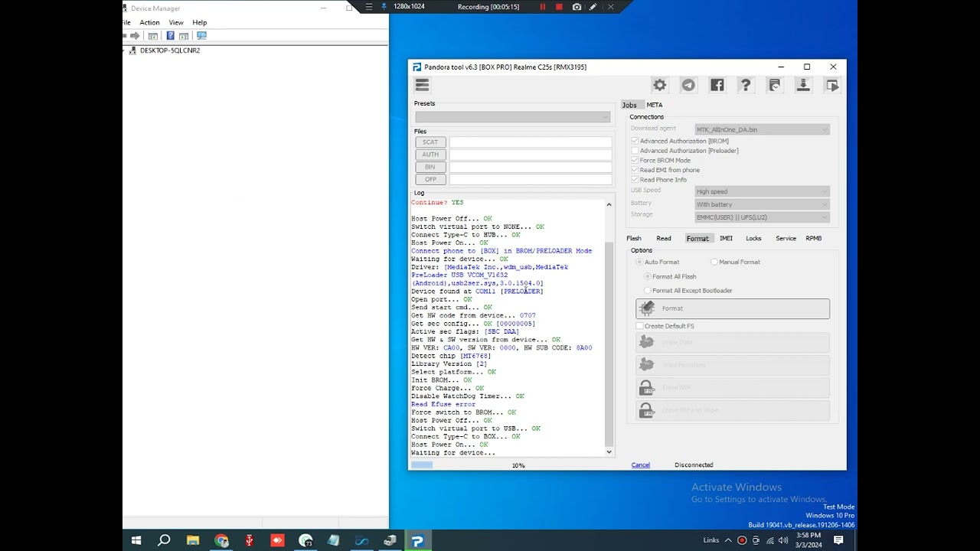The image size is (980, 551).
Task: Select Auto Format radio button
Action: tap(639, 262)
